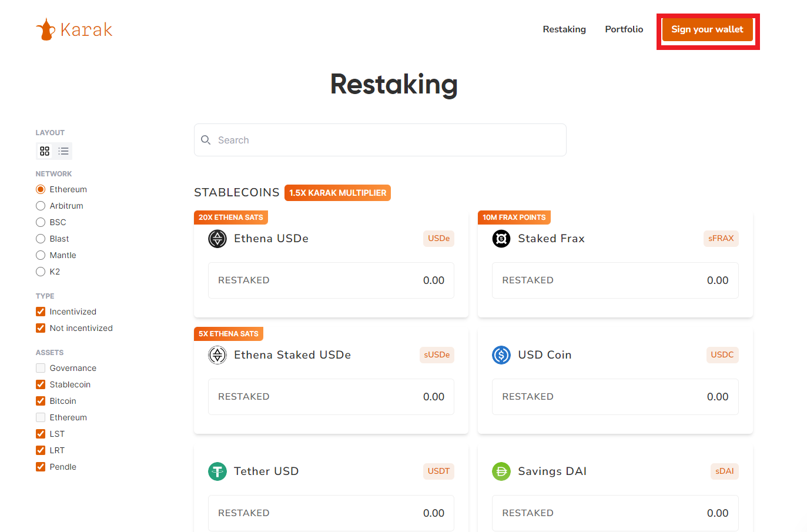
Task: Click the USD Coin RESTAKED box
Action: [x=615, y=397]
